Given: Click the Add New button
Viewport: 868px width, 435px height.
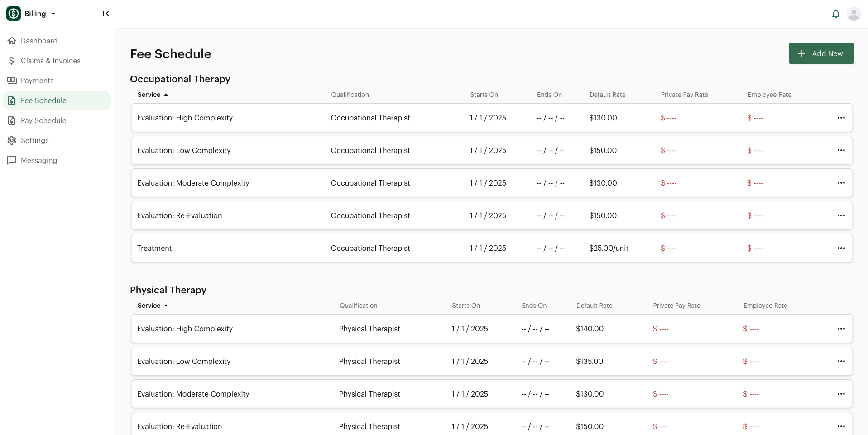Looking at the screenshot, I should (820, 53).
